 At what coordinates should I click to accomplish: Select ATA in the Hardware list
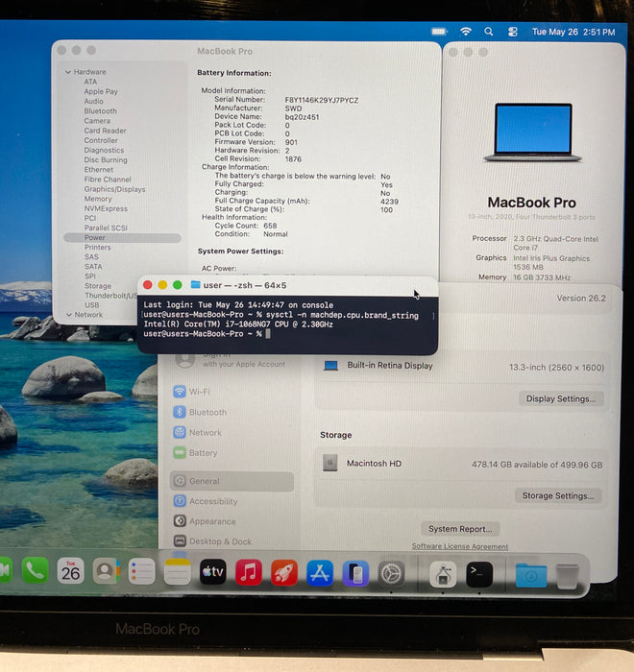pos(90,82)
